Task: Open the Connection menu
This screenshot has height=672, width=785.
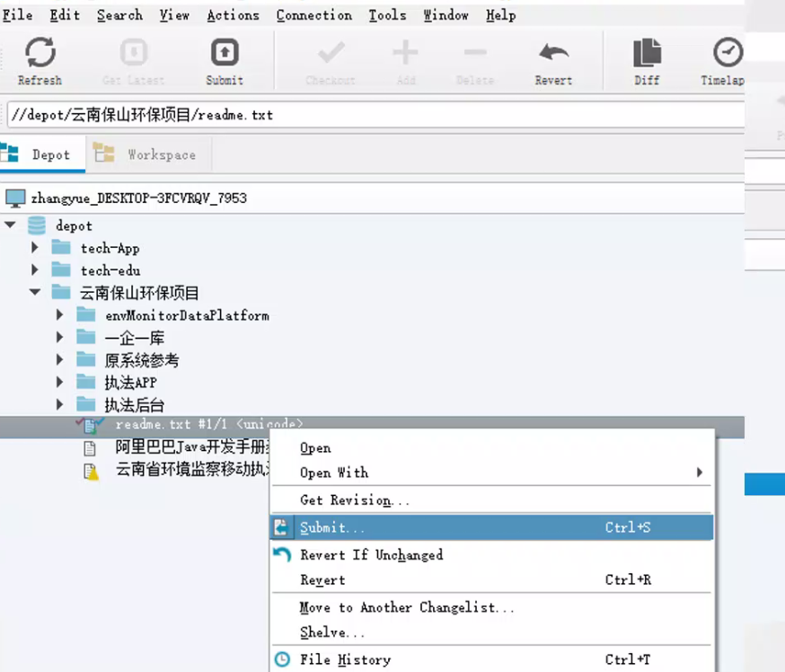Action: click(313, 14)
